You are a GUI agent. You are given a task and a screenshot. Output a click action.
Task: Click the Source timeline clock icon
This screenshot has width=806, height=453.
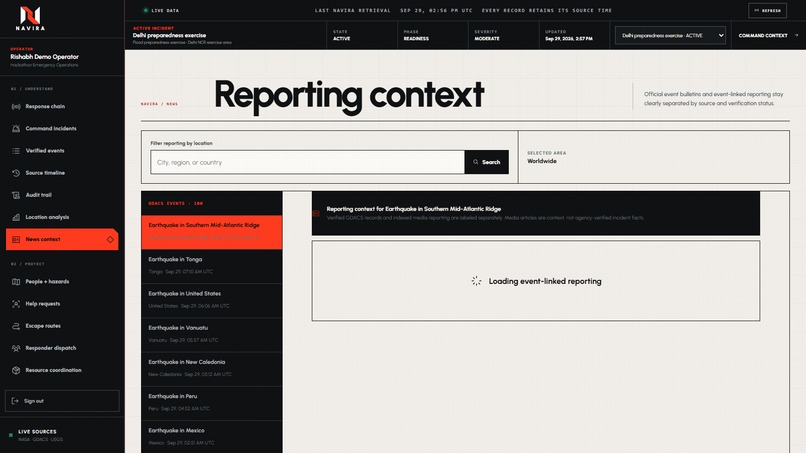tap(16, 173)
